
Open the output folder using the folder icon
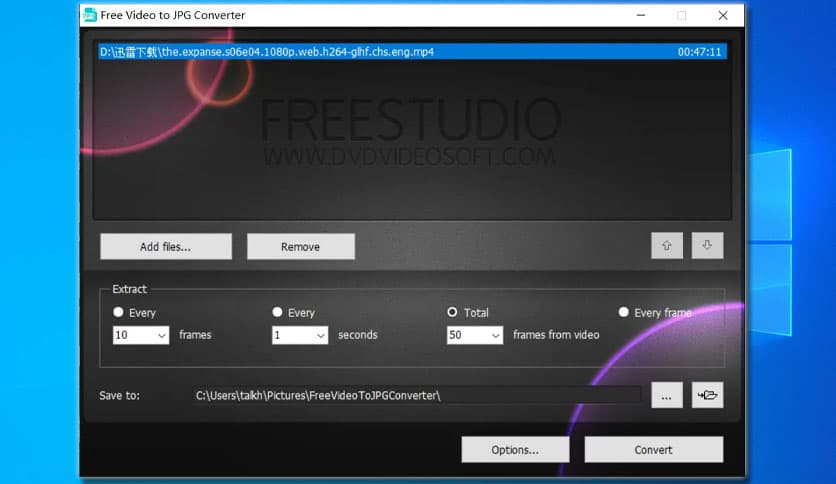click(707, 395)
